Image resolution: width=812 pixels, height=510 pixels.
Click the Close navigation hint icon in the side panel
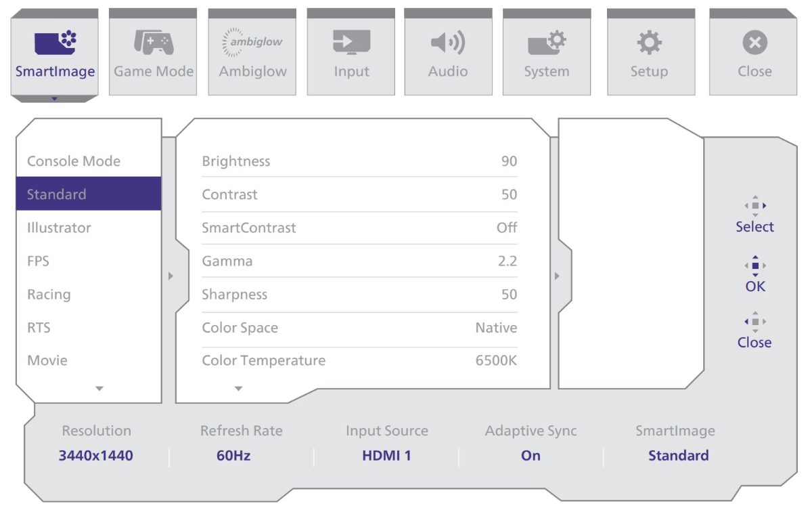tap(755, 321)
